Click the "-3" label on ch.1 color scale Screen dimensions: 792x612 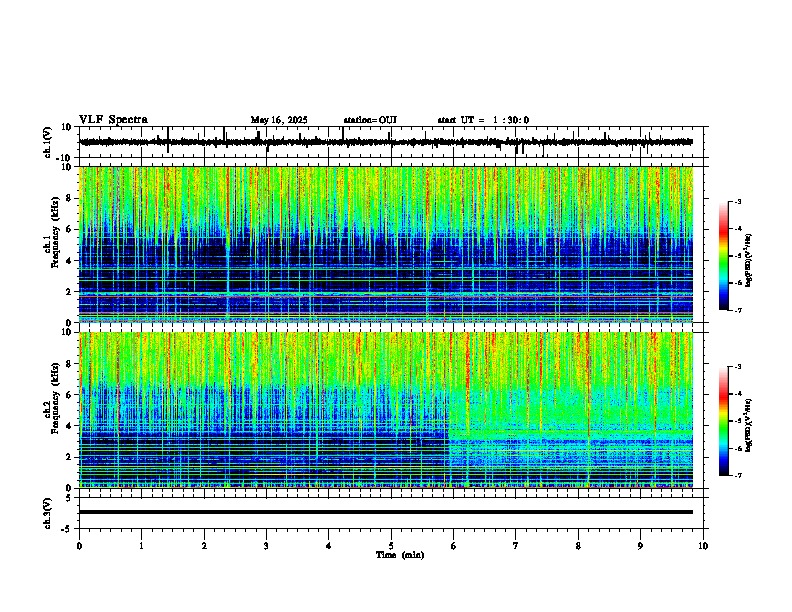point(737,202)
